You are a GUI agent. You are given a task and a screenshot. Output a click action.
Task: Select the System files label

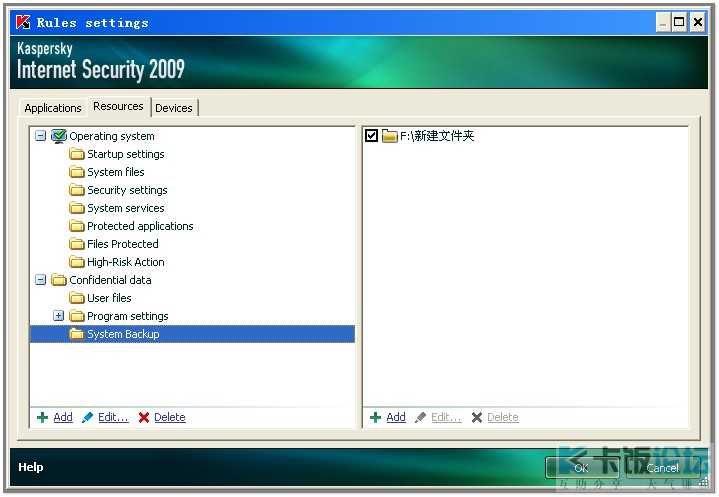click(116, 172)
